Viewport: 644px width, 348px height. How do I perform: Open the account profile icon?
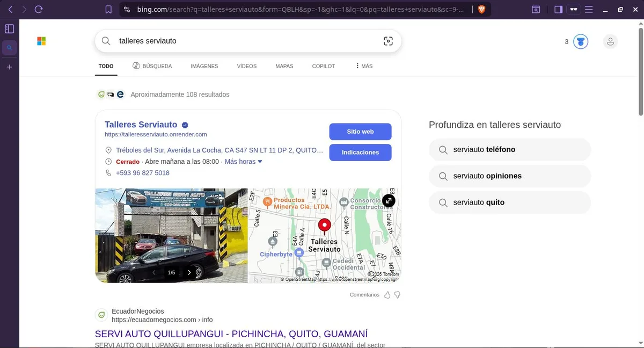click(x=610, y=41)
